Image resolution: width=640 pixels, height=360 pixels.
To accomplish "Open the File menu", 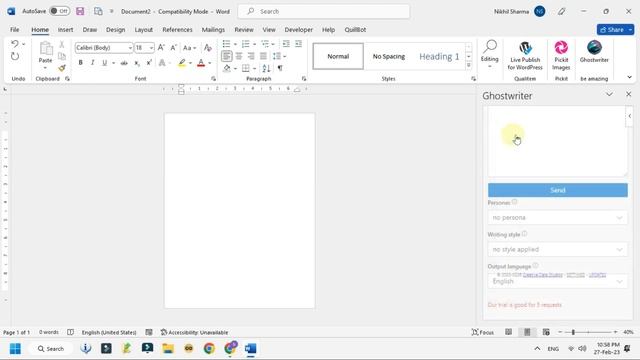I will click(x=15, y=30).
